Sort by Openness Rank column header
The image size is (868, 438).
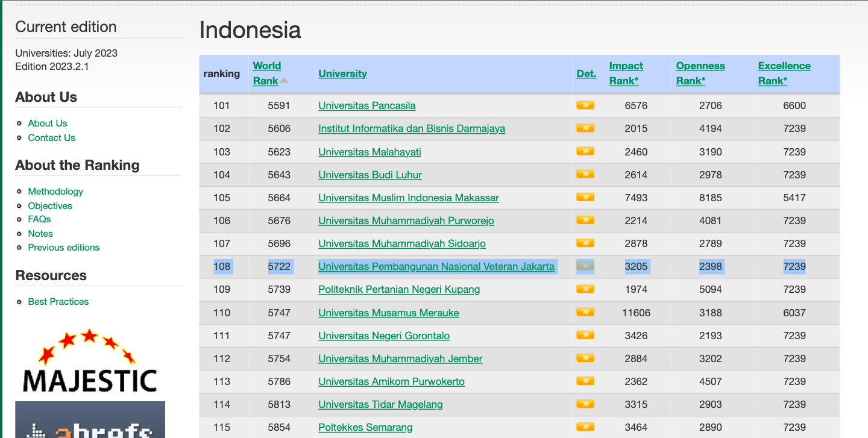tap(700, 73)
